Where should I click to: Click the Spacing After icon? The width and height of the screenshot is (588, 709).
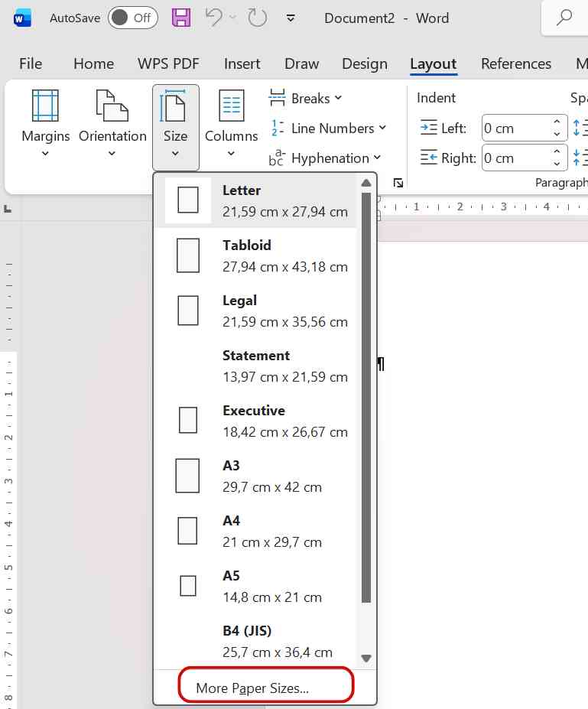pyautogui.click(x=580, y=158)
